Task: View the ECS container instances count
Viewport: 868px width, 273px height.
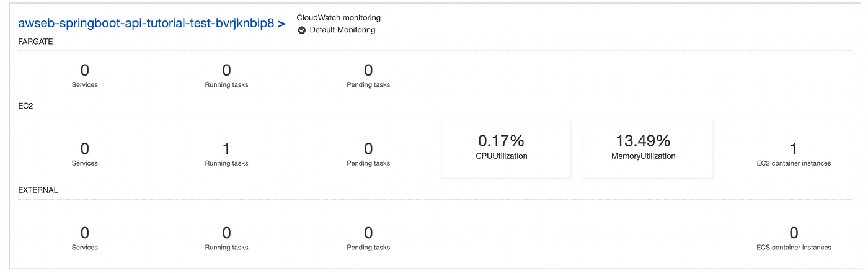Action: click(794, 233)
